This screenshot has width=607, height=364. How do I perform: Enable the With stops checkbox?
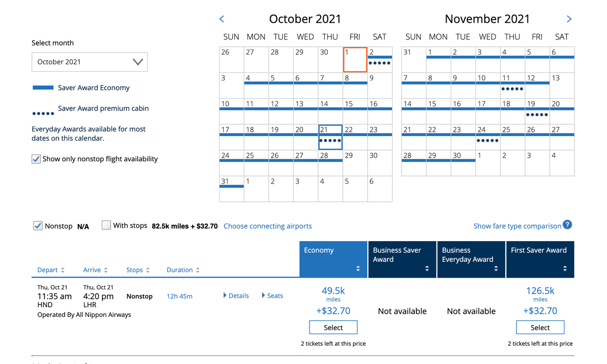pyautogui.click(x=106, y=225)
